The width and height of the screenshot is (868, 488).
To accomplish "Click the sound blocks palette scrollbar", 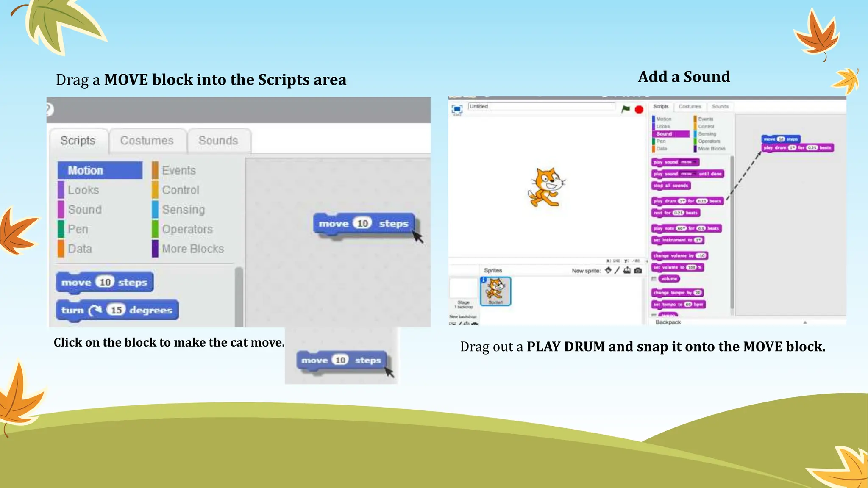I will coord(732,233).
